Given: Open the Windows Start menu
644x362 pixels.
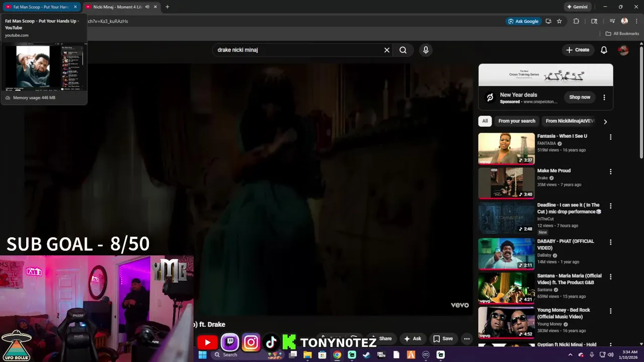Looking at the screenshot, I should coord(203,354).
